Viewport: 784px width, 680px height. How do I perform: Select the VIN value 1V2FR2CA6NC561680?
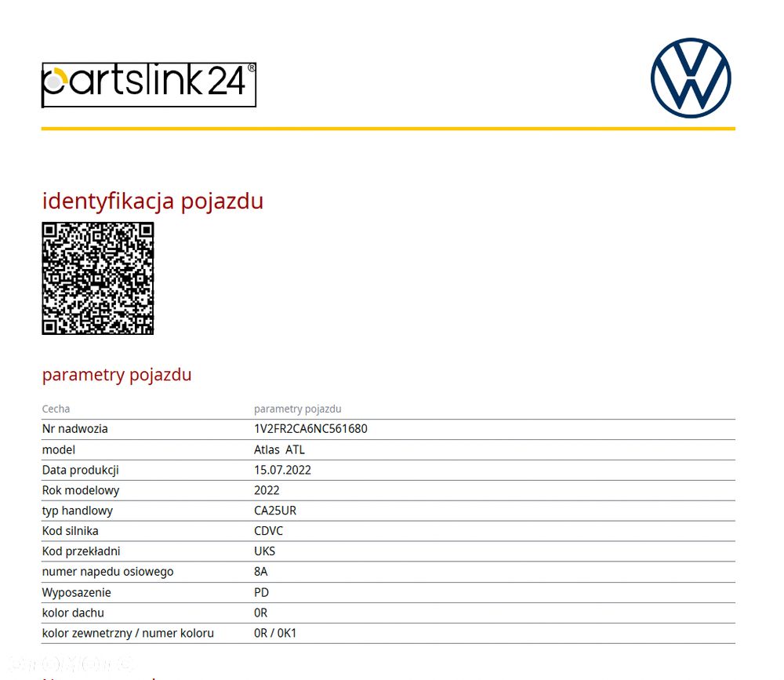click(310, 429)
